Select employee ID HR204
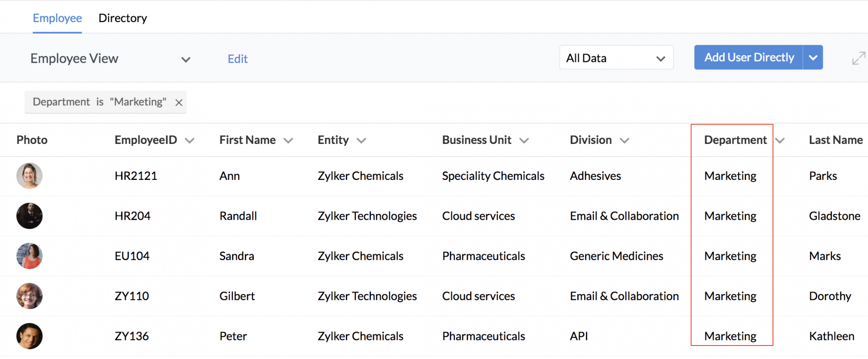 (x=132, y=216)
